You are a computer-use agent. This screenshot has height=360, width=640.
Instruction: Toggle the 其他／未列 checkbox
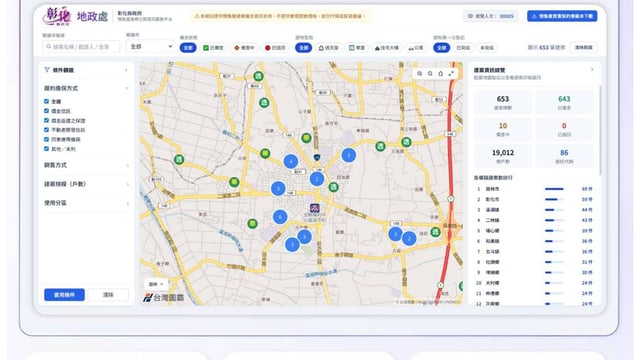click(x=46, y=149)
